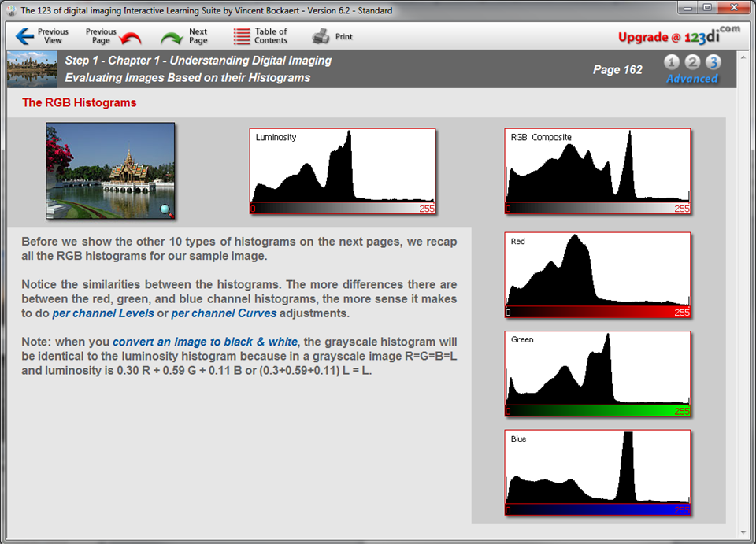The height and width of the screenshot is (544, 756).
Task: Enlarge the temple sample image thumbnail
Action: (x=110, y=171)
